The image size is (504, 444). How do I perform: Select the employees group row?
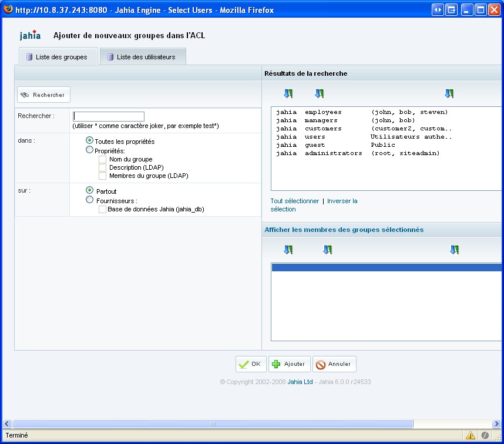pyautogui.click(x=387, y=112)
